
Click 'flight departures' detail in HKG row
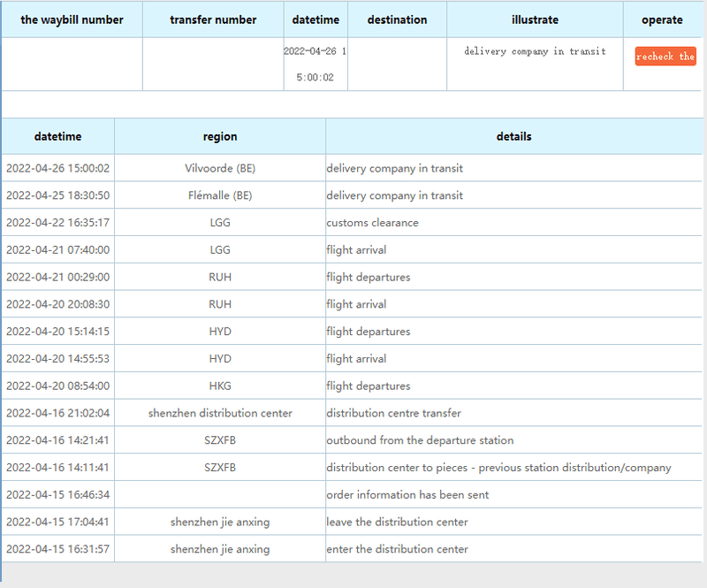click(x=369, y=386)
